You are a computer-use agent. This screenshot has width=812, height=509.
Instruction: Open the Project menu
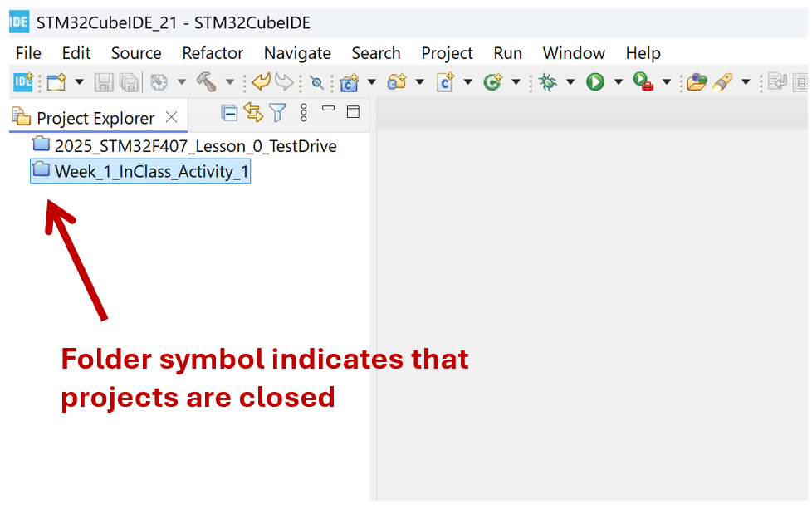pos(447,53)
